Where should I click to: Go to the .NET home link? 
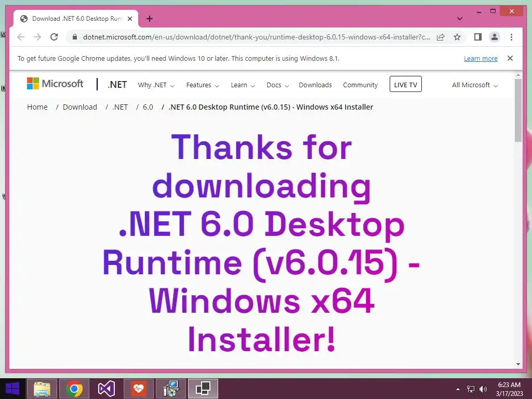(x=117, y=85)
